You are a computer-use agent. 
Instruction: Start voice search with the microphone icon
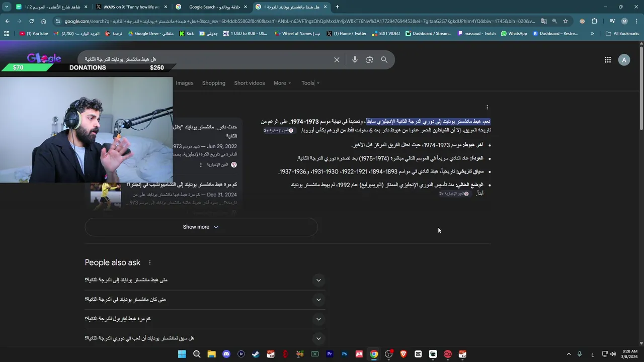(x=355, y=60)
